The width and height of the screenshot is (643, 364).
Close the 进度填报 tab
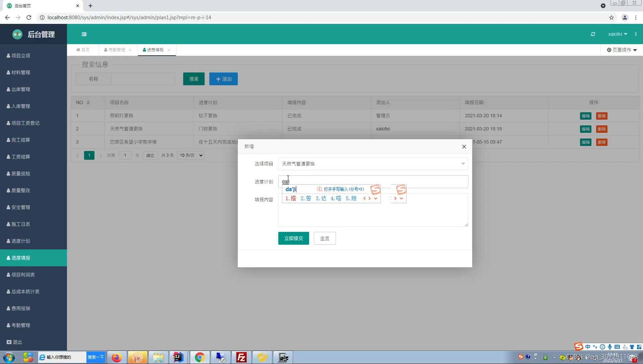tap(169, 50)
